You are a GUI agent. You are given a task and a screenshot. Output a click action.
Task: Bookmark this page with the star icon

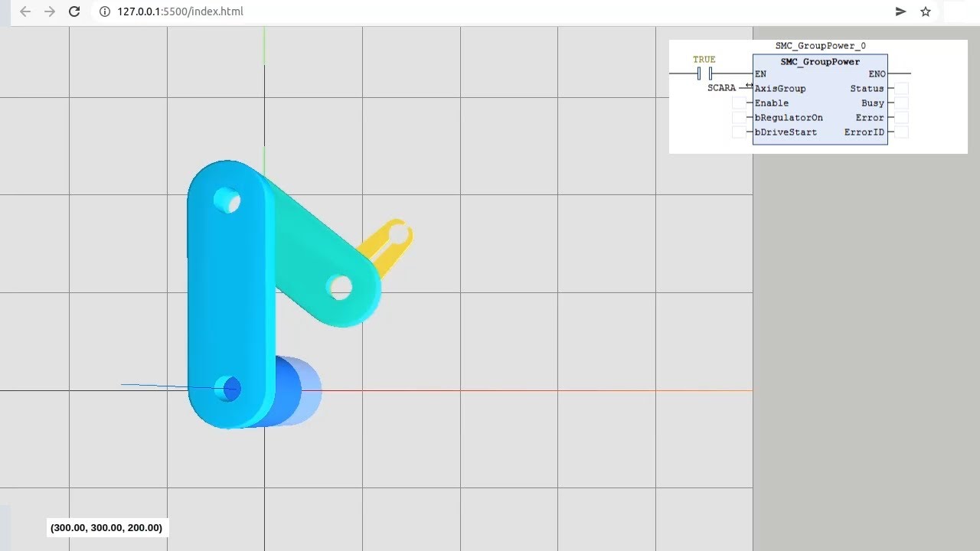[x=926, y=11]
